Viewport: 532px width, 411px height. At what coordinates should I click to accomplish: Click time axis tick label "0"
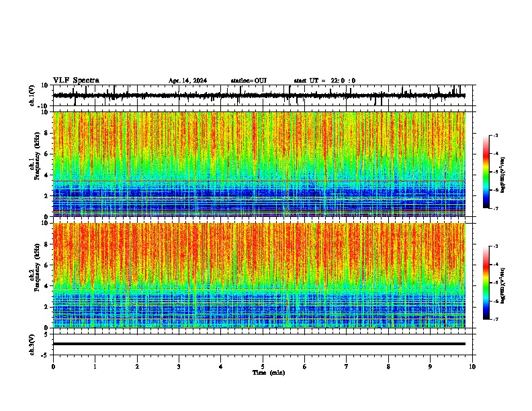tap(53, 367)
